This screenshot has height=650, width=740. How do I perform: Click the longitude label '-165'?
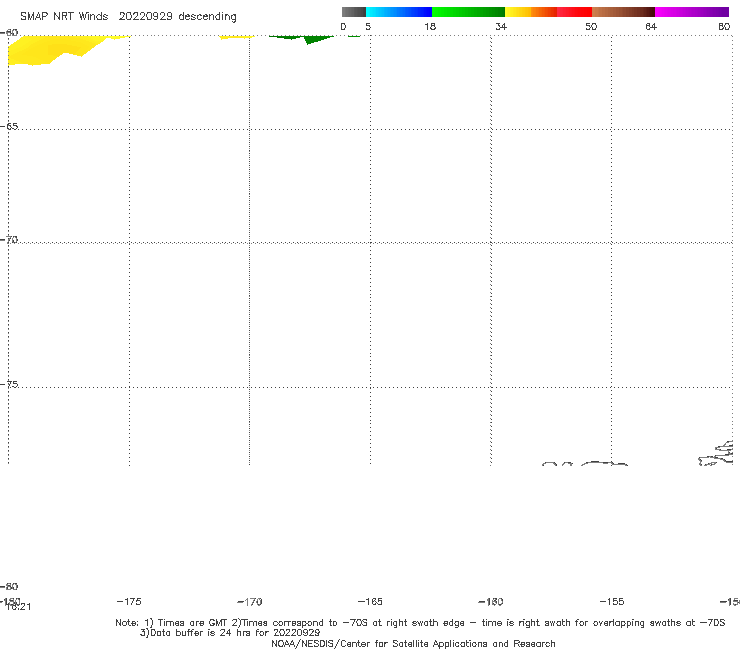point(370,602)
